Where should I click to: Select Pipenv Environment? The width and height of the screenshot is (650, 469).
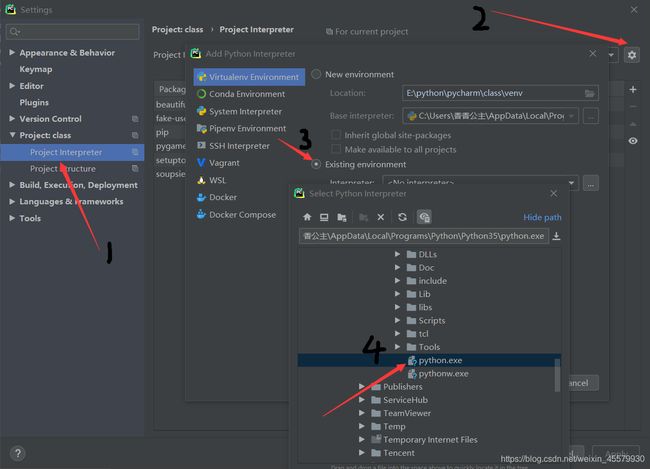point(249,129)
